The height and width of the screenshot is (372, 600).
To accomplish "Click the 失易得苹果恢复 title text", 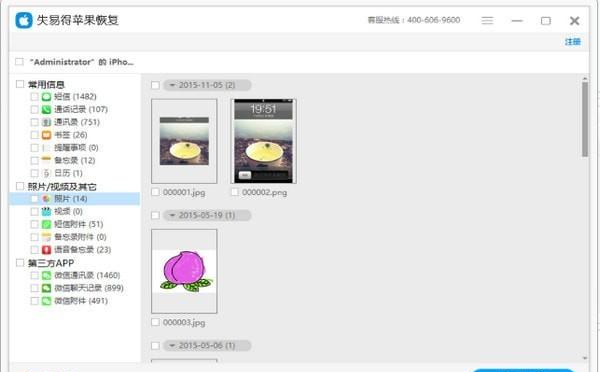I will [x=78, y=20].
